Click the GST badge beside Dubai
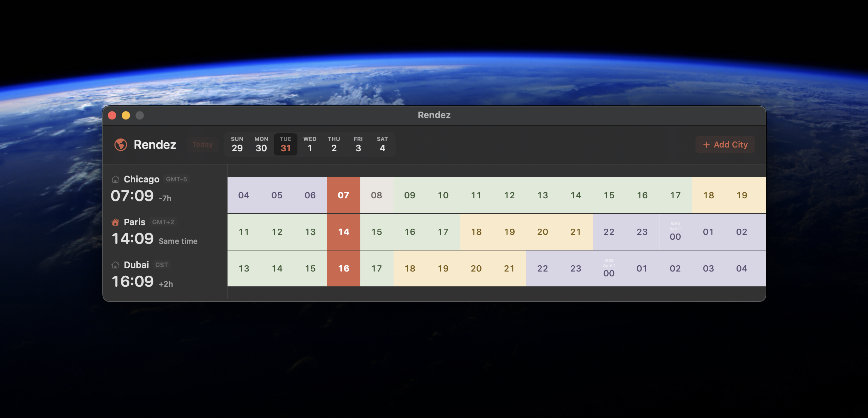Screen dimensions: 868x418 161,265
